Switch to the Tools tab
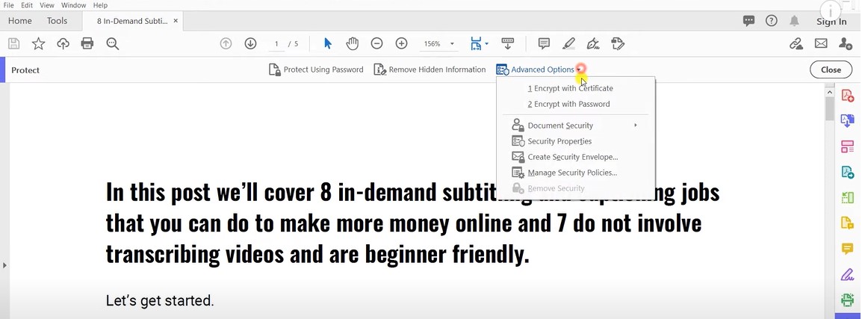The image size is (868, 319). coord(57,21)
